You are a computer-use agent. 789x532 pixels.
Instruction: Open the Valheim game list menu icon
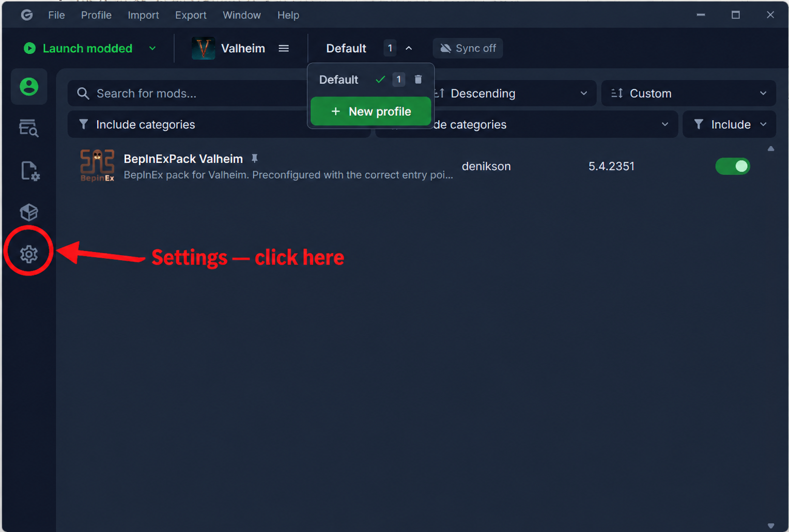(284, 48)
